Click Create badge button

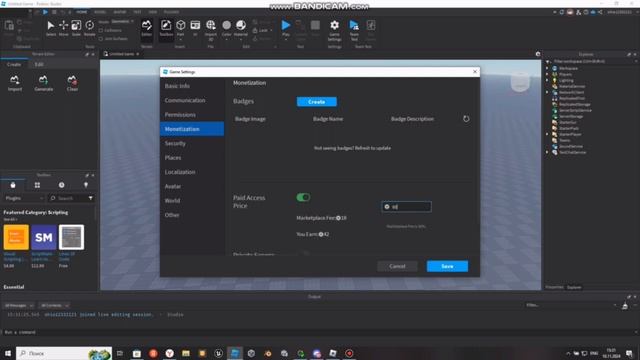pos(317,102)
